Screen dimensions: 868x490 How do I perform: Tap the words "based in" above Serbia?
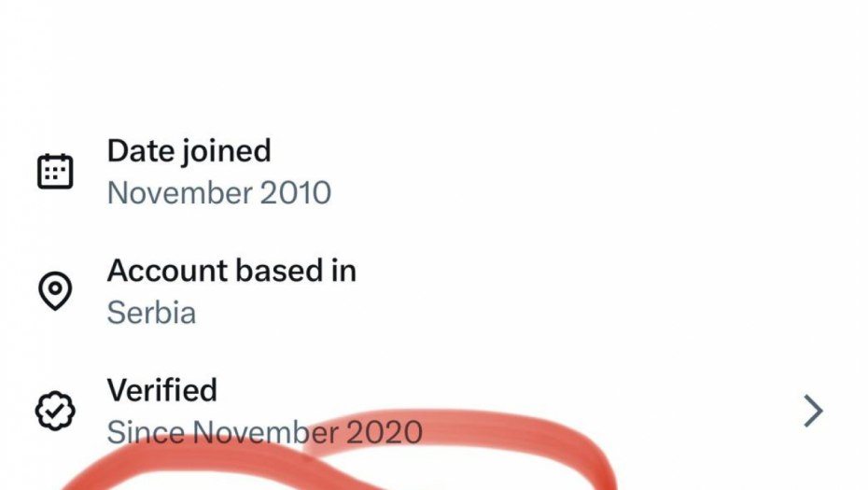297,271
